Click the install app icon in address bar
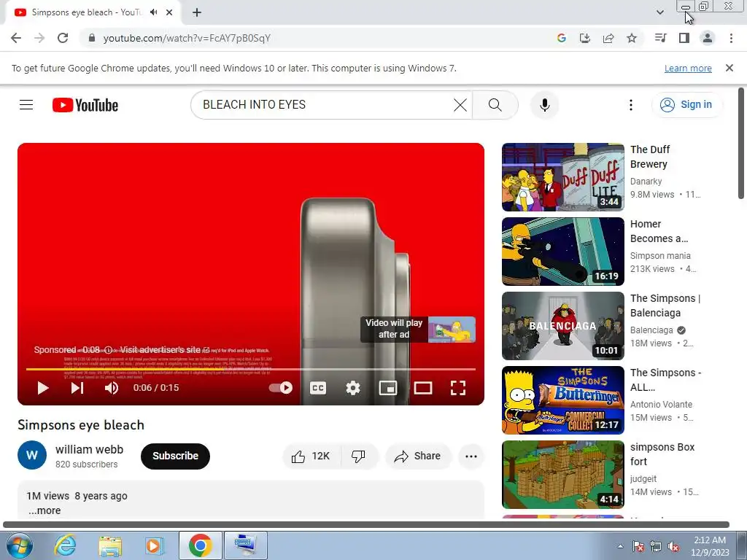This screenshot has height=560, width=747. [x=585, y=38]
